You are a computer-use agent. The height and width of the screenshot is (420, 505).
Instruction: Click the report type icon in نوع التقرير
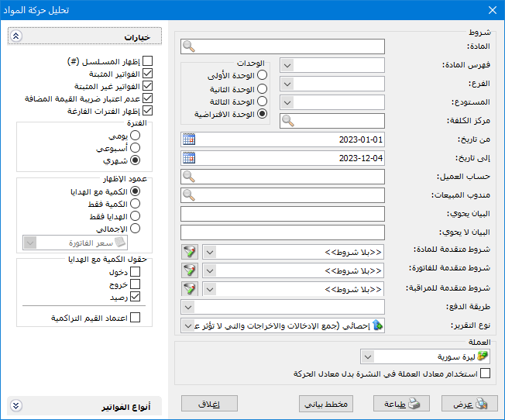[x=377, y=325]
